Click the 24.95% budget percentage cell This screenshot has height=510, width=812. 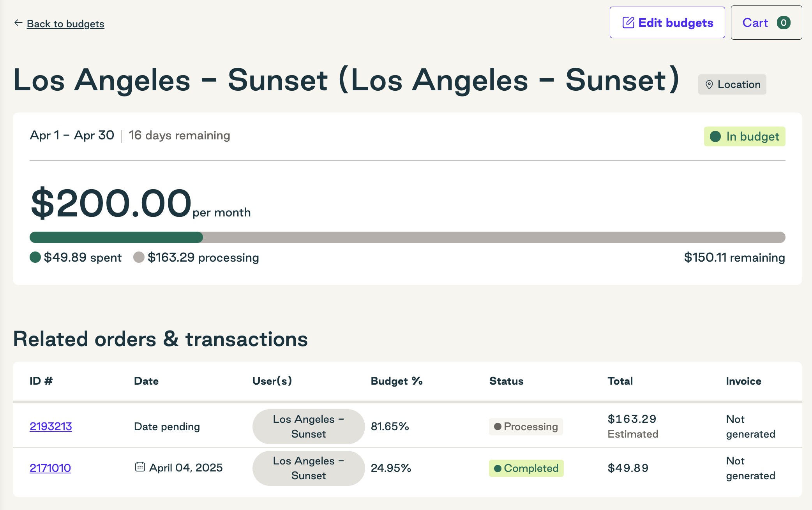click(391, 468)
